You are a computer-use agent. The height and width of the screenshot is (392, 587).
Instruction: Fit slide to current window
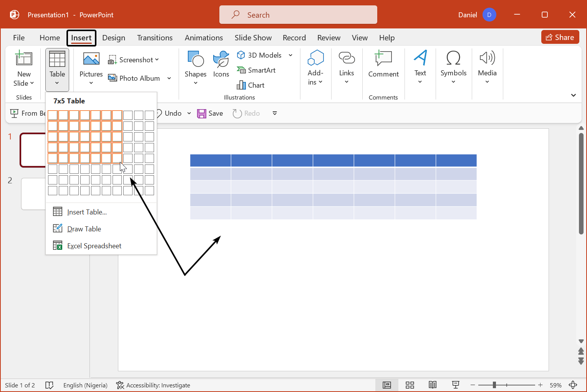click(573, 385)
